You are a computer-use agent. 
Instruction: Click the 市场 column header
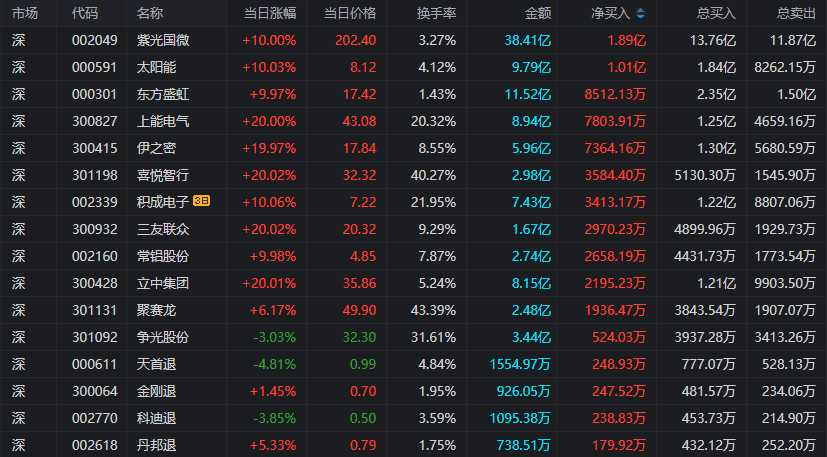[25, 13]
